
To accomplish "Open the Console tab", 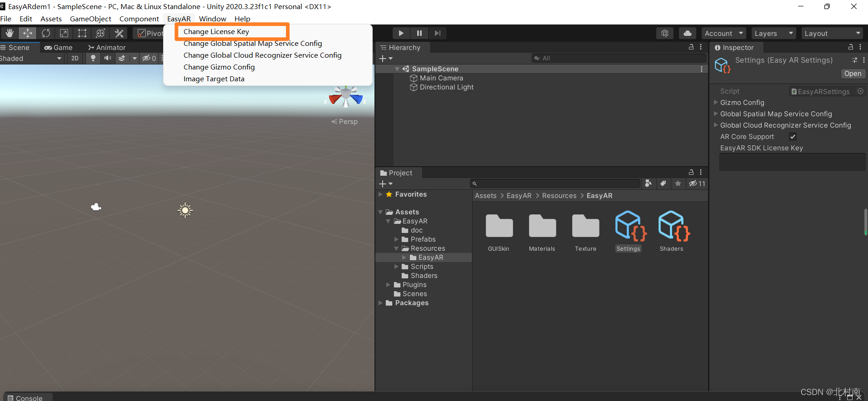I will [x=25, y=398].
